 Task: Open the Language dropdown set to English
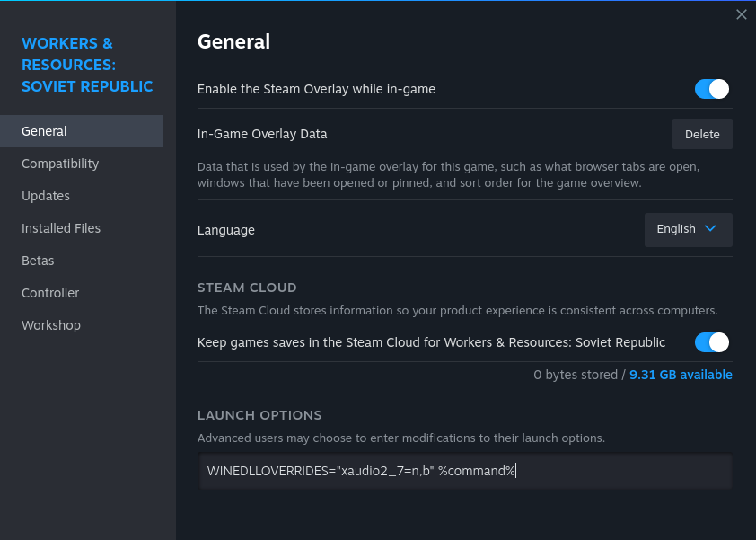[x=687, y=229]
